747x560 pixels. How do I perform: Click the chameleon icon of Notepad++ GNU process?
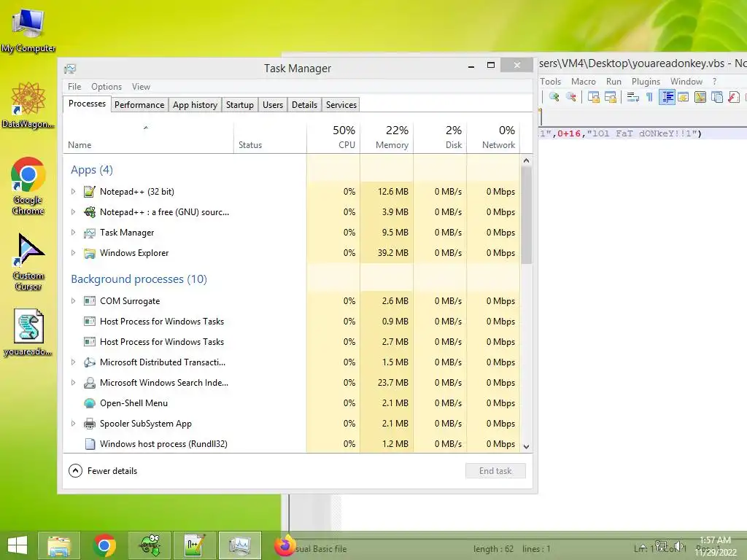(x=90, y=212)
